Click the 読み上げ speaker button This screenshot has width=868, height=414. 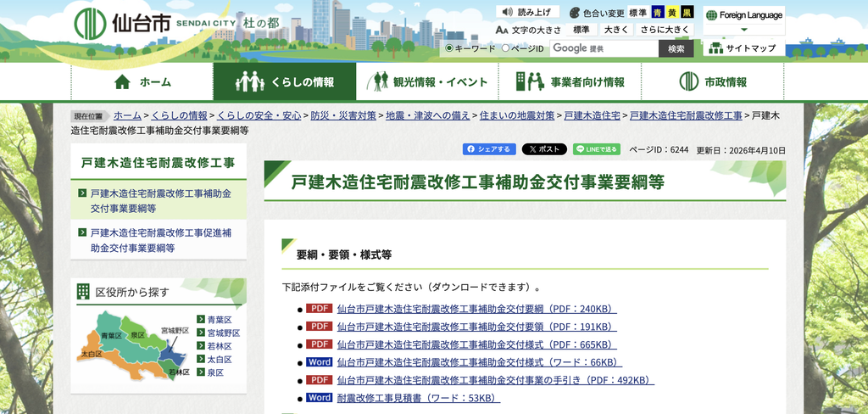click(527, 12)
